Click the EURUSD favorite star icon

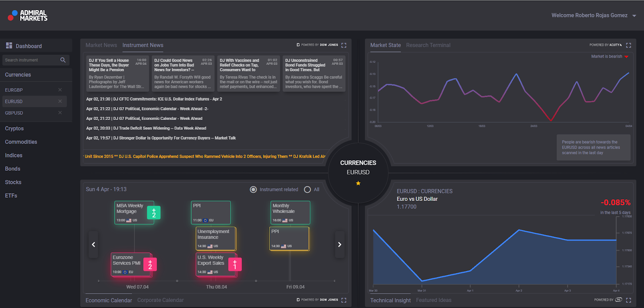pos(358,183)
